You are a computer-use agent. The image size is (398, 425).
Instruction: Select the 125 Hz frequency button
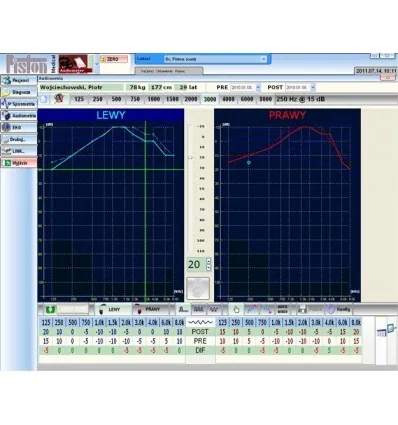[79, 99]
